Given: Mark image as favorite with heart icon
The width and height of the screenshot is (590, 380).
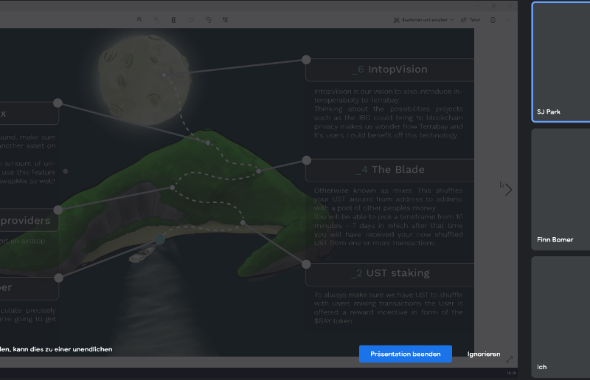Looking at the screenshot, I should (191, 20).
